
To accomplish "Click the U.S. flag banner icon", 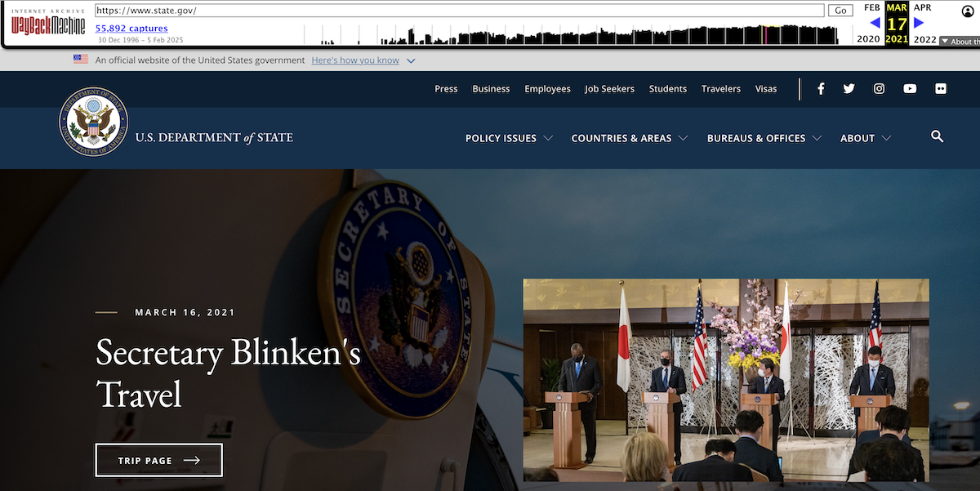I will (80, 58).
